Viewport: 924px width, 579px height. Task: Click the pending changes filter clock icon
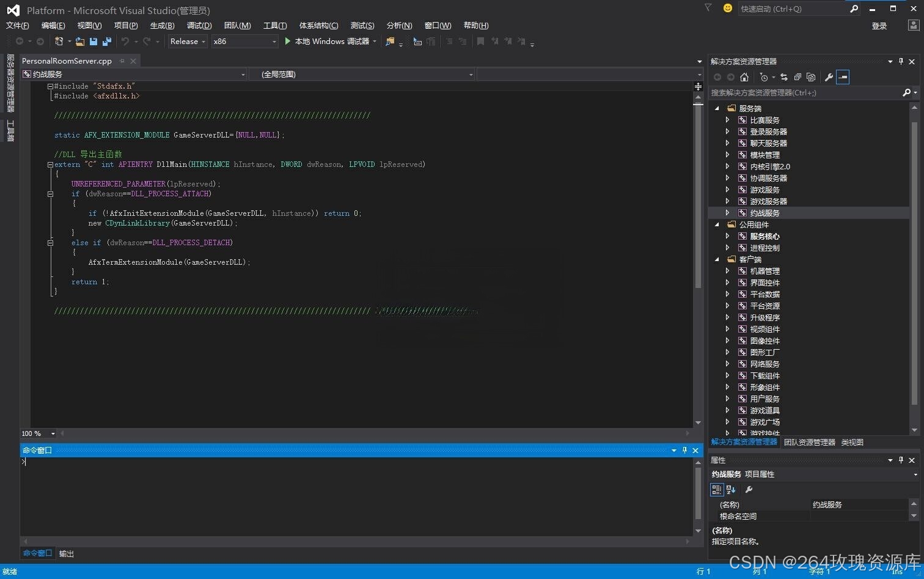coord(764,77)
